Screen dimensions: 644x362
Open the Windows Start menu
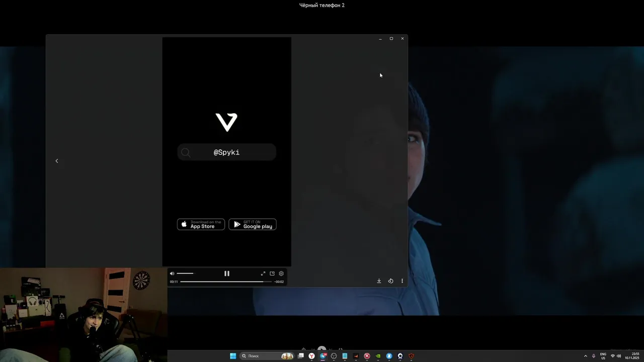click(x=233, y=356)
